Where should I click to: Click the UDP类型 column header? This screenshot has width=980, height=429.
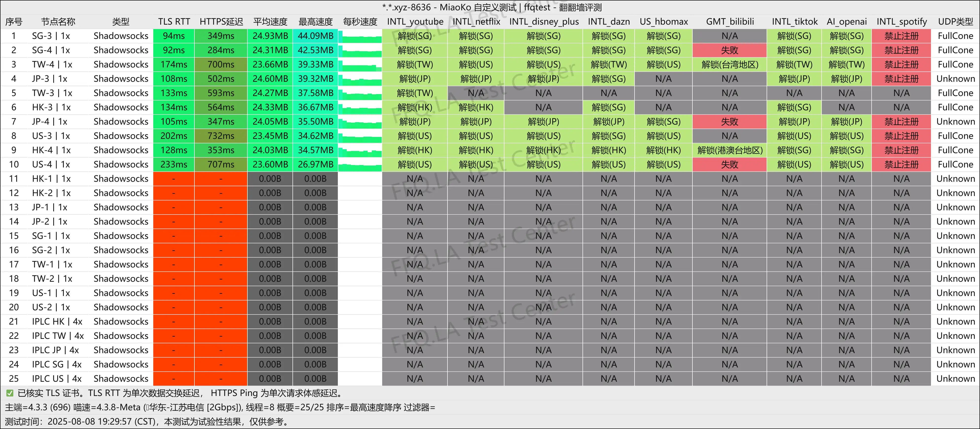pyautogui.click(x=956, y=22)
